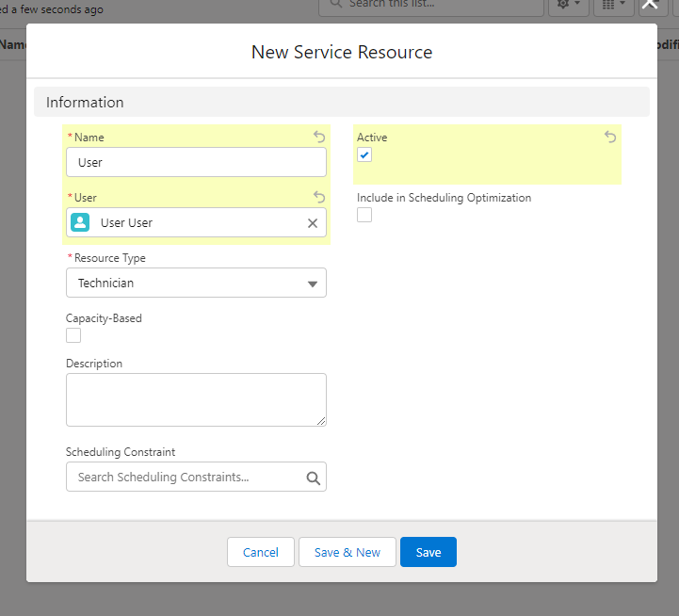Click into the Name text field

(x=196, y=162)
